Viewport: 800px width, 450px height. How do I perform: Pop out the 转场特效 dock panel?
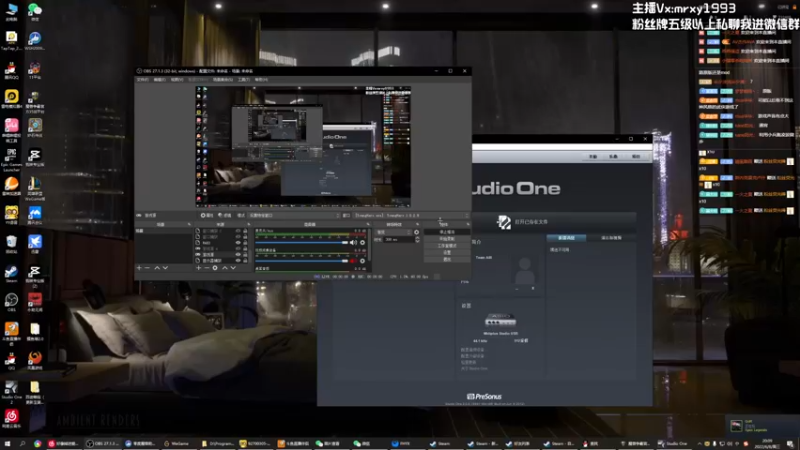tap(418, 224)
